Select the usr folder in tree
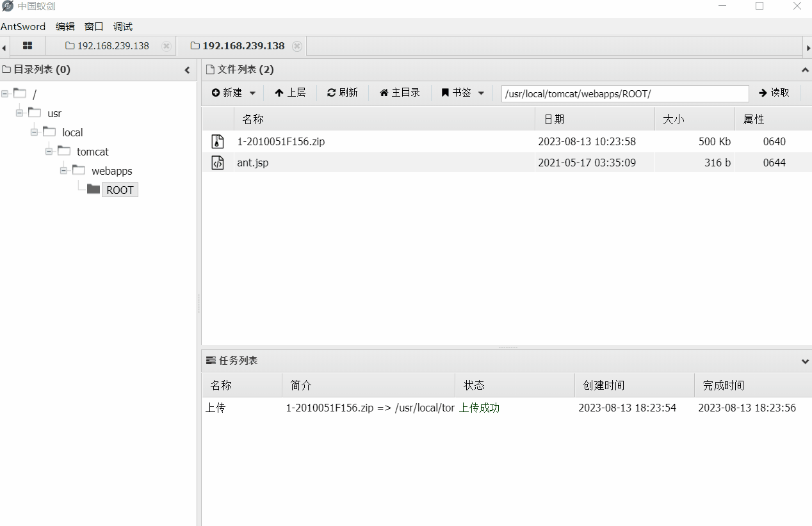812x526 pixels. (x=54, y=113)
